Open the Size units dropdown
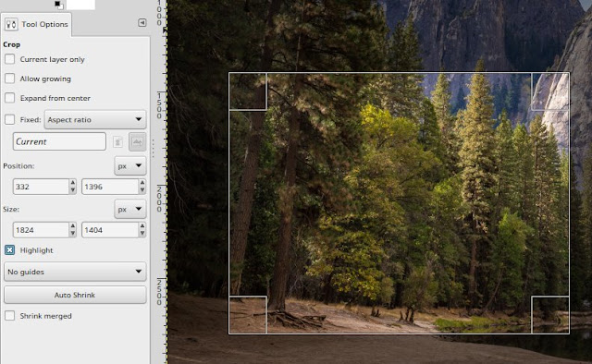The image size is (592, 364). tap(129, 209)
